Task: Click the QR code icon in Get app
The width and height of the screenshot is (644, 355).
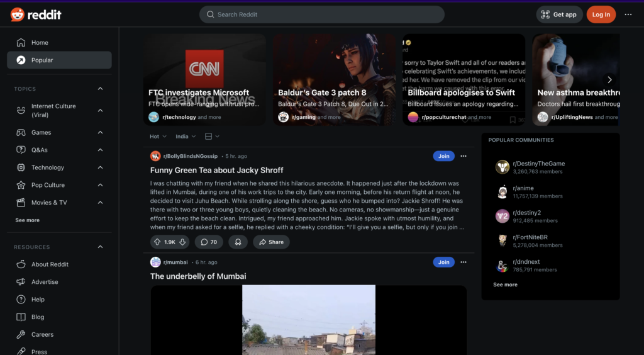Action: pos(545,14)
